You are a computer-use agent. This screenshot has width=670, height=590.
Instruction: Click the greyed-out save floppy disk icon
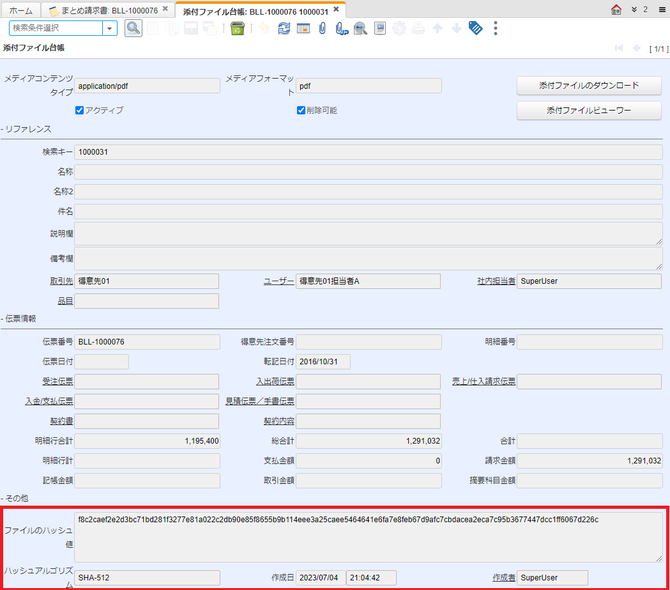pyautogui.click(x=191, y=28)
